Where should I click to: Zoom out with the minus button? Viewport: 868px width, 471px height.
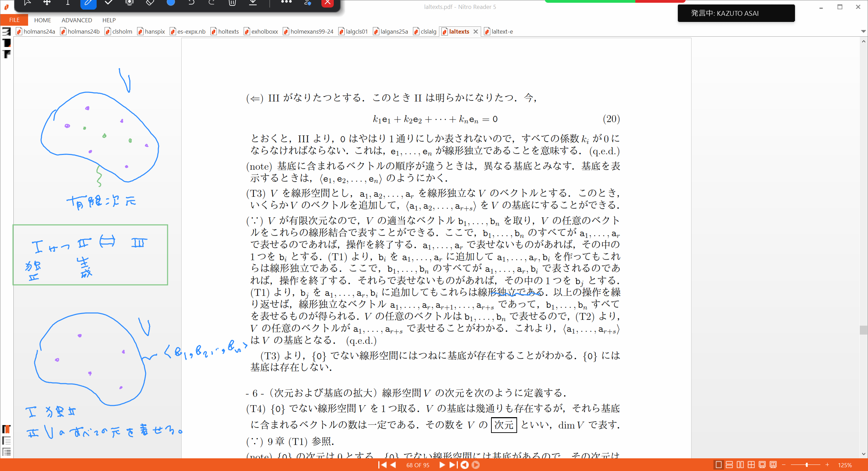[784, 465]
